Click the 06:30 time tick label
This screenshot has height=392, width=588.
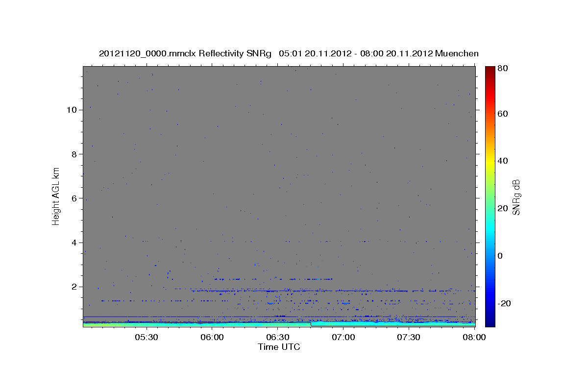(277, 337)
